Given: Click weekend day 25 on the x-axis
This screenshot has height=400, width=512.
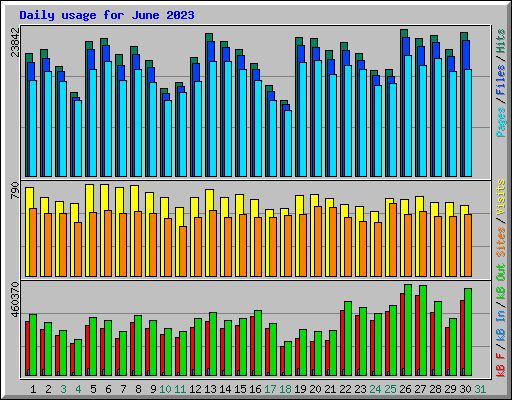Looking at the screenshot, I should click(390, 389).
